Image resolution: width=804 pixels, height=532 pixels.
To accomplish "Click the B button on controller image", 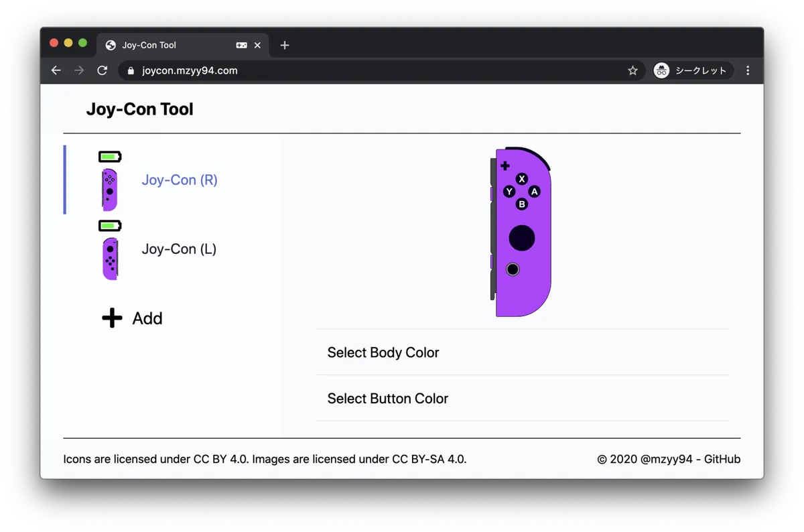I will point(522,204).
